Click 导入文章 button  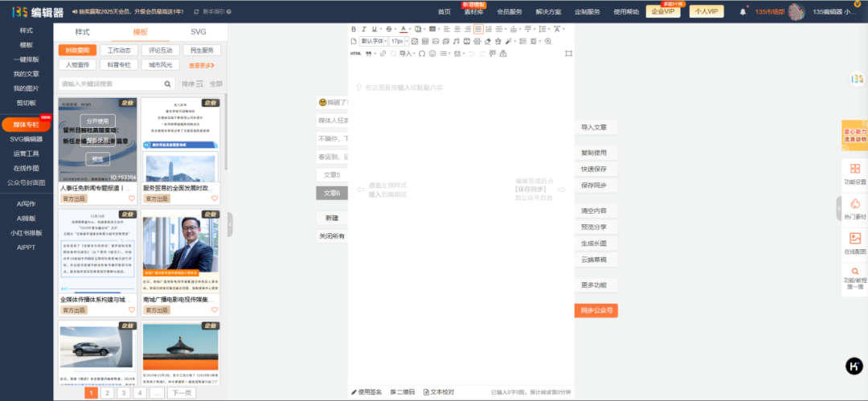(x=596, y=128)
